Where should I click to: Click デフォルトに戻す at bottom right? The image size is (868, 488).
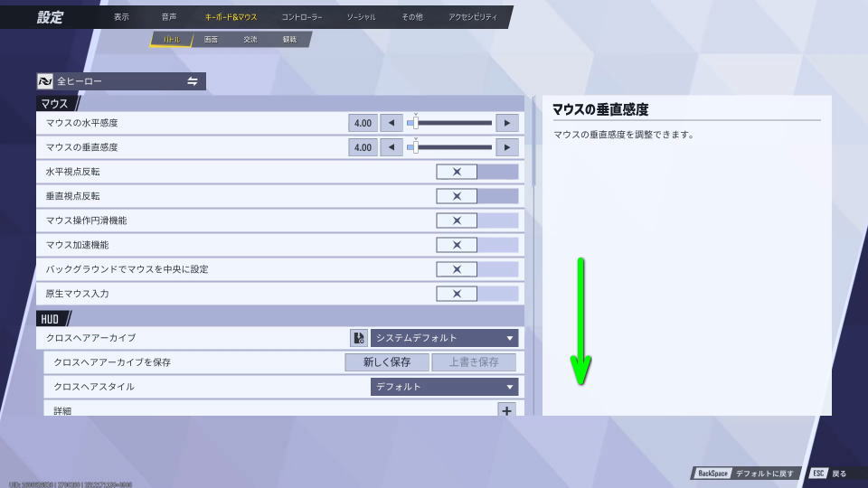point(744,473)
